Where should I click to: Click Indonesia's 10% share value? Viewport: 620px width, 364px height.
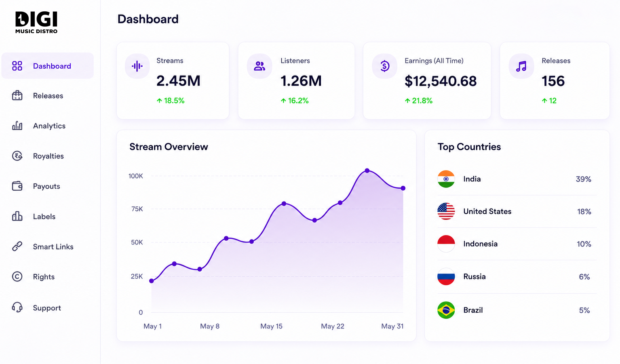(584, 244)
